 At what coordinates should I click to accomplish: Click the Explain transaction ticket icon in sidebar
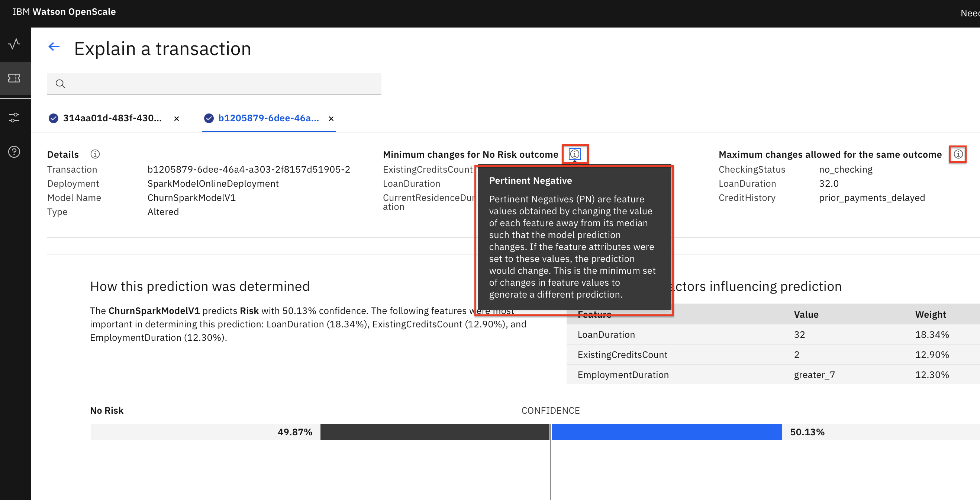click(14, 78)
